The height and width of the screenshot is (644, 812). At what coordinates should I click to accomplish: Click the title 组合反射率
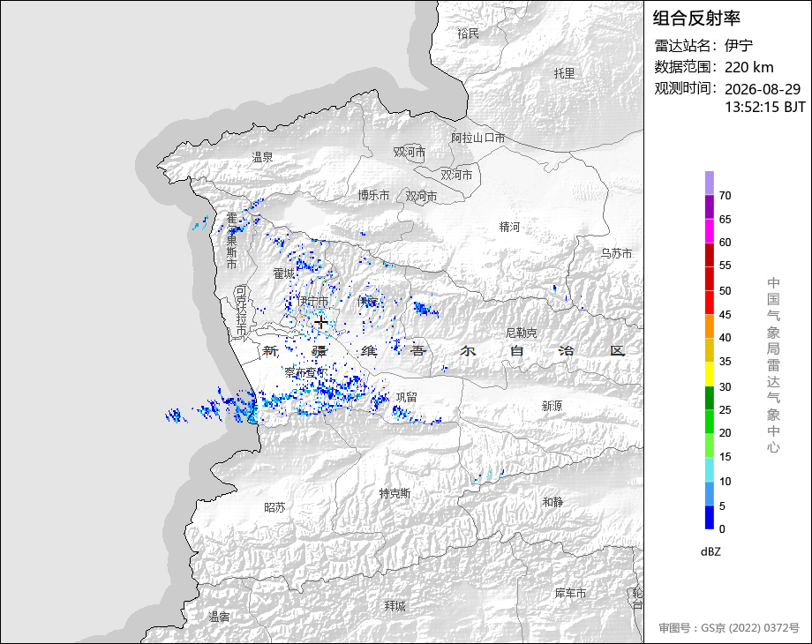click(x=696, y=19)
